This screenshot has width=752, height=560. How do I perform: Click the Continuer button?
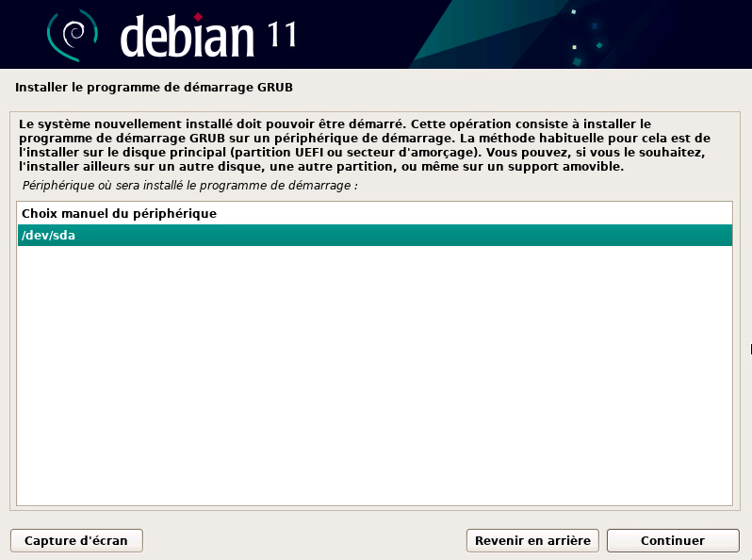(x=673, y=541)
